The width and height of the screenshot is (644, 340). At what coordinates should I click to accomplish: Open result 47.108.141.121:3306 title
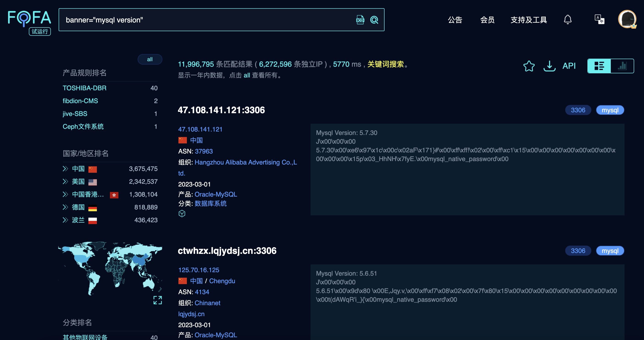221,110
